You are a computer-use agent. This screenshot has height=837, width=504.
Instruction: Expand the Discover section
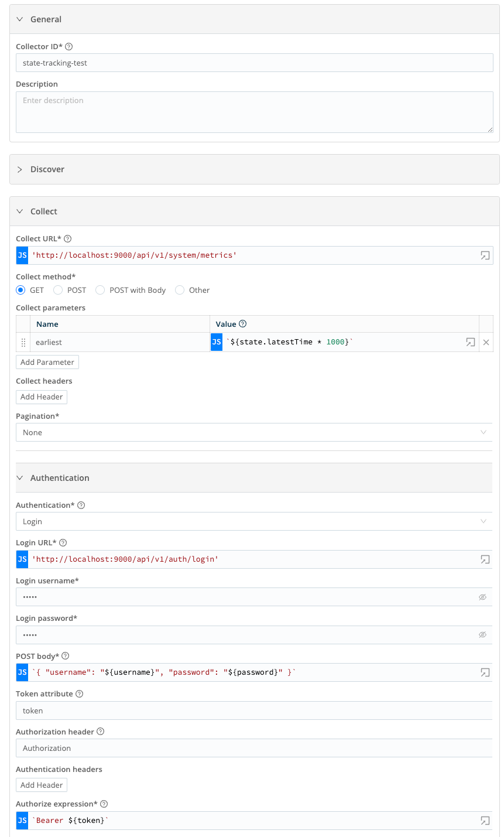point(20,169)
